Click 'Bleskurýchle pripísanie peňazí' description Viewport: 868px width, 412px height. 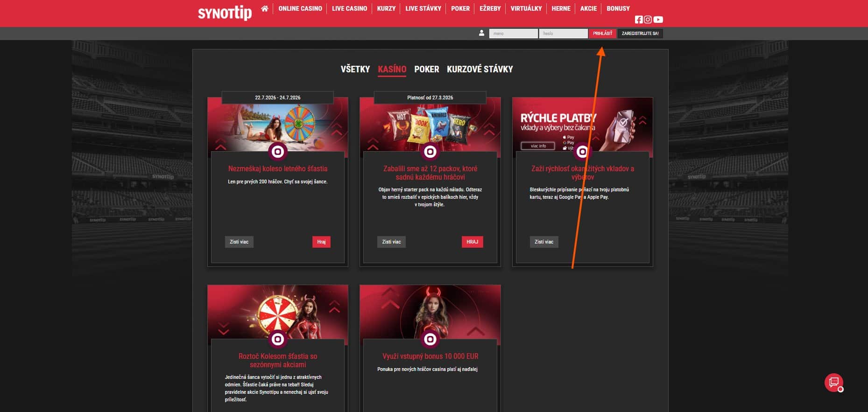coord(579,193)
